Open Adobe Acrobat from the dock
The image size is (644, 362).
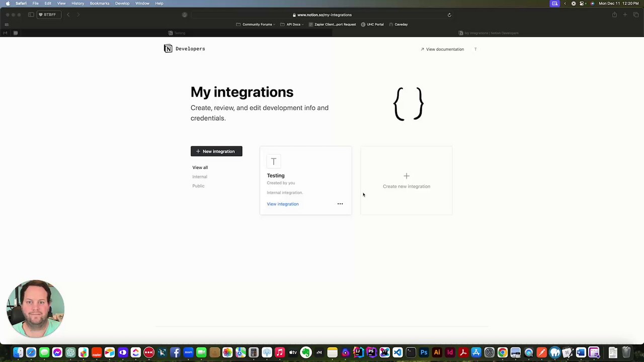pos(463,352)
